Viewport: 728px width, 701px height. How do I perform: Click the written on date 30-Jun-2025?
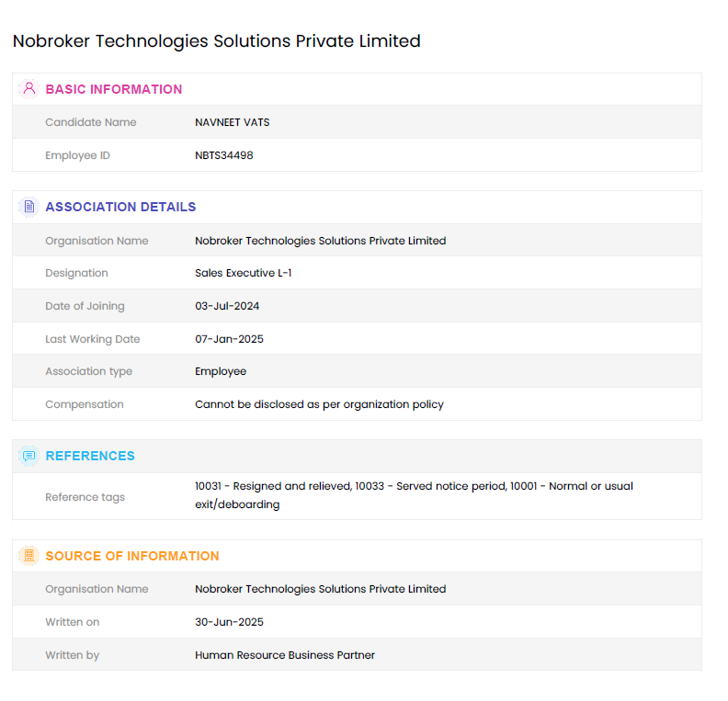229,622
